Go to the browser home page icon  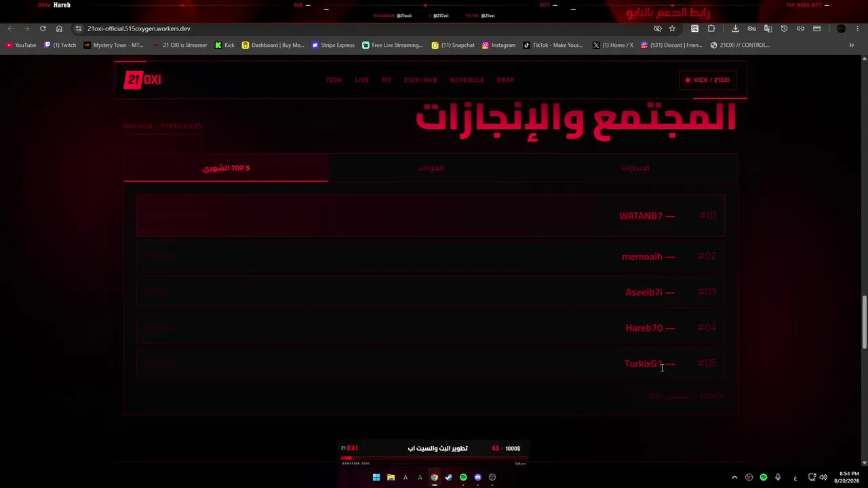(x=59, y=28)
